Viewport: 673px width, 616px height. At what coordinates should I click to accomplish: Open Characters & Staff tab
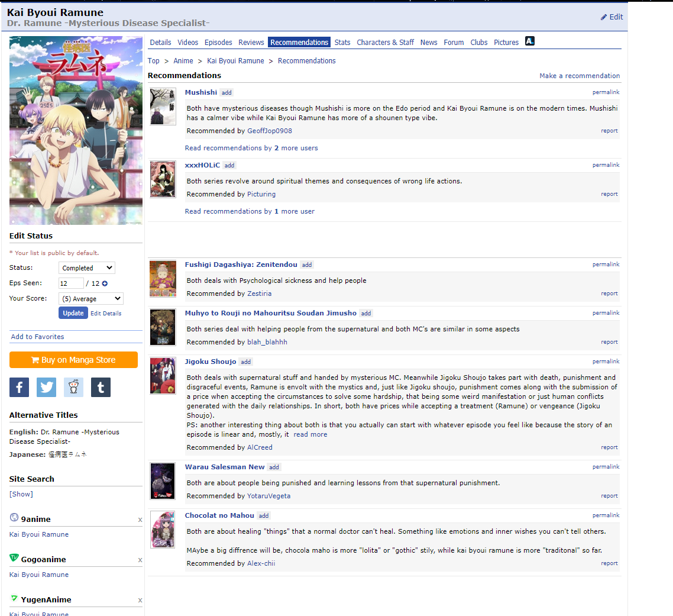point(386,43)
